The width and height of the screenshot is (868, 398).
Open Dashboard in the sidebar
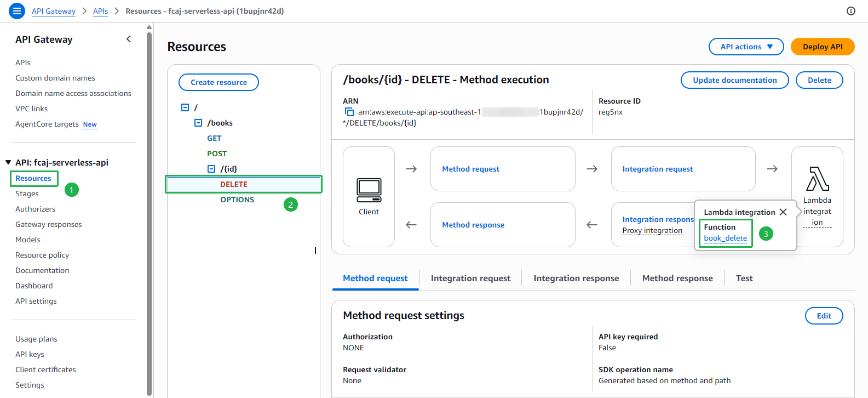(34, 286)
